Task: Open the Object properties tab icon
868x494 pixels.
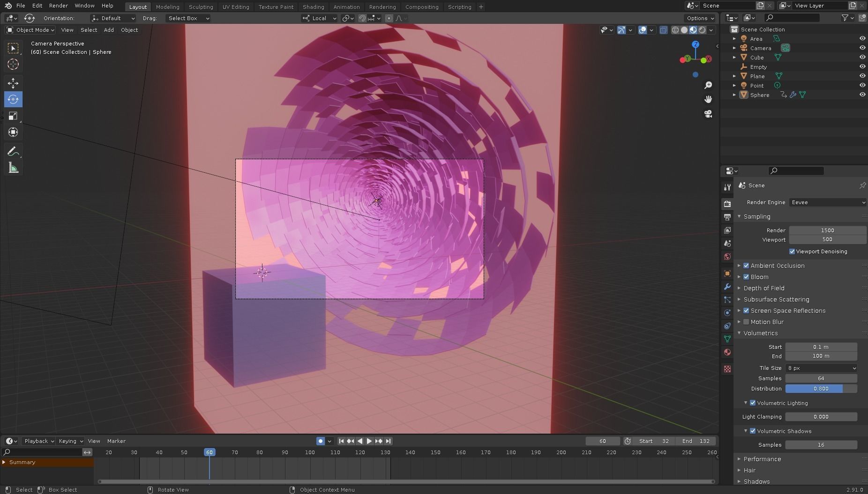Action: pos(727,273)
